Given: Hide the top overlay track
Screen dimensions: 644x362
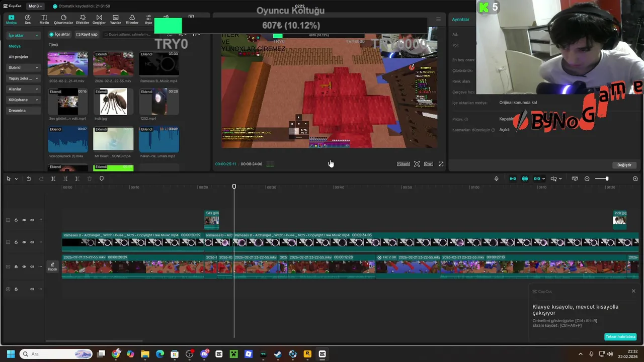Looking at the screenshot, I should (x=24, y=220).
